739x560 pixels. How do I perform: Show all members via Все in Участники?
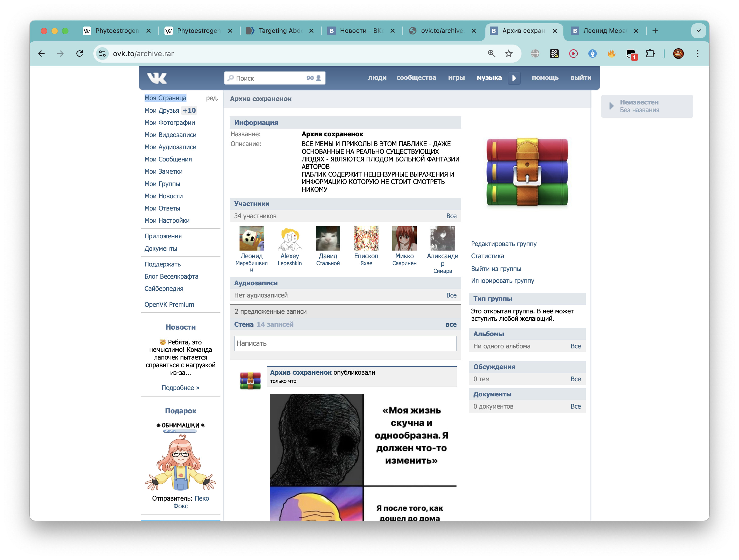(451, 216)
